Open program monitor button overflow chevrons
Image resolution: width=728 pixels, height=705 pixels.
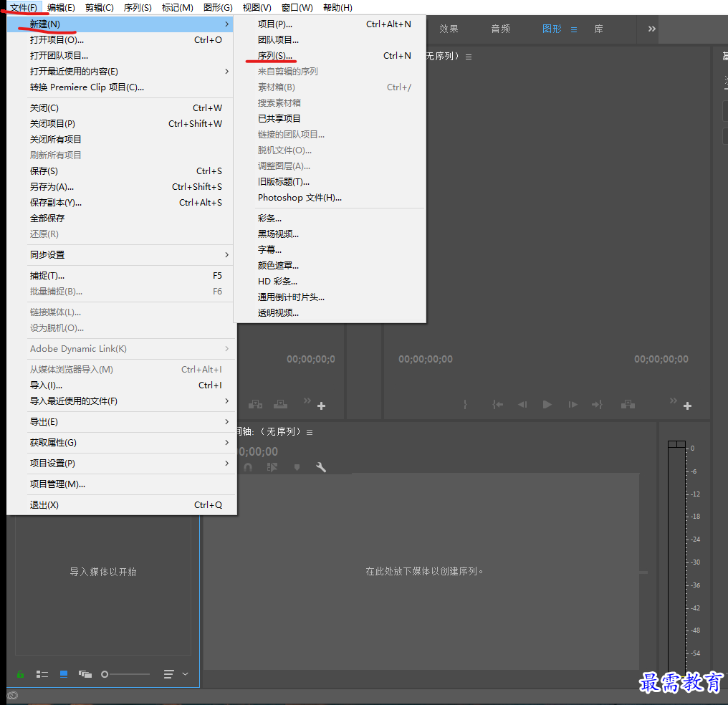click(674, 401)
